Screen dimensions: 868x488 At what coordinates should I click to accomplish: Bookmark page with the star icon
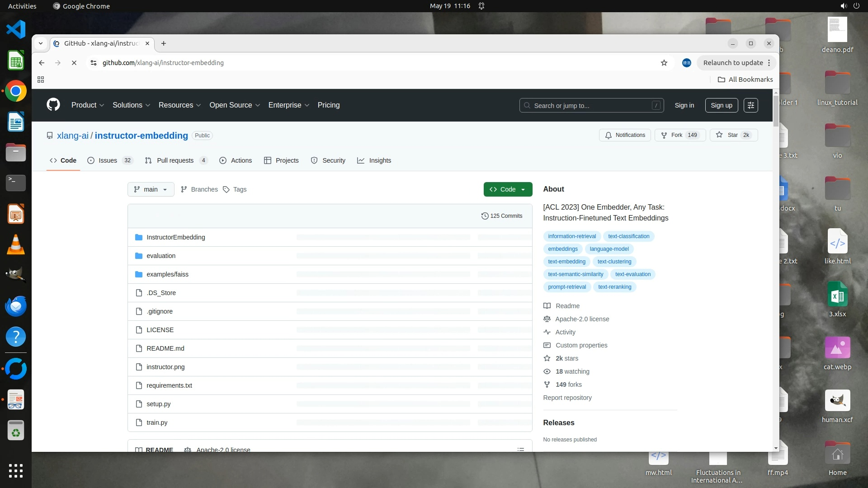(x=664, y=63)
